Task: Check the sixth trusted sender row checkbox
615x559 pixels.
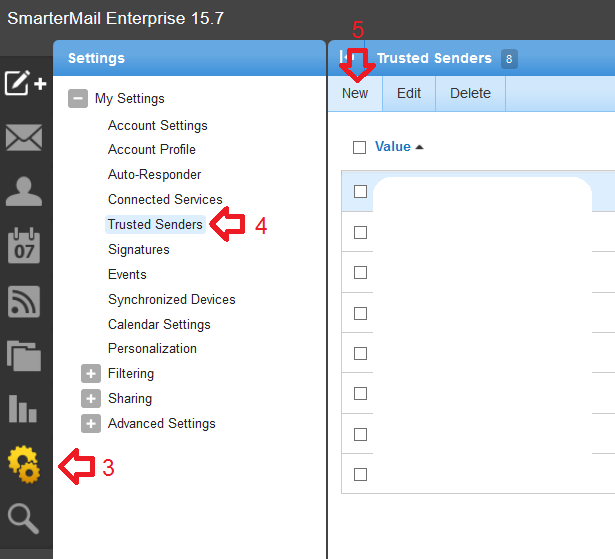Action: click(x=360, y=393)
